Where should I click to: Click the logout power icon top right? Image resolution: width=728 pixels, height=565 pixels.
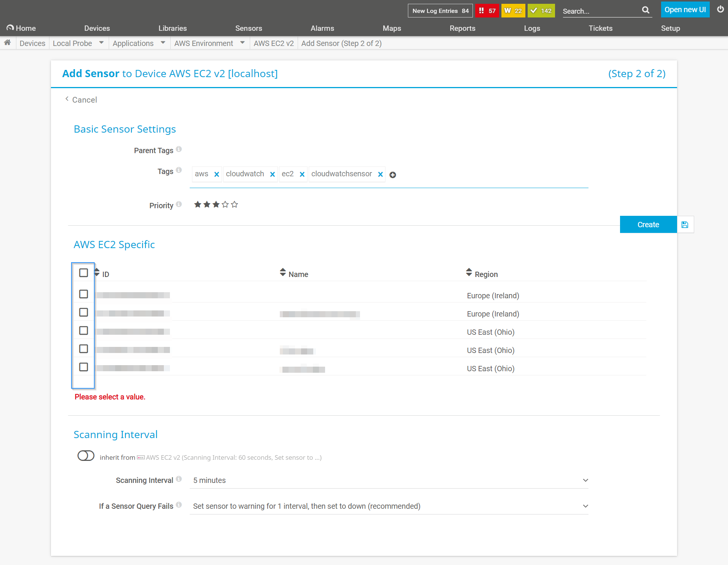[720, 9]
